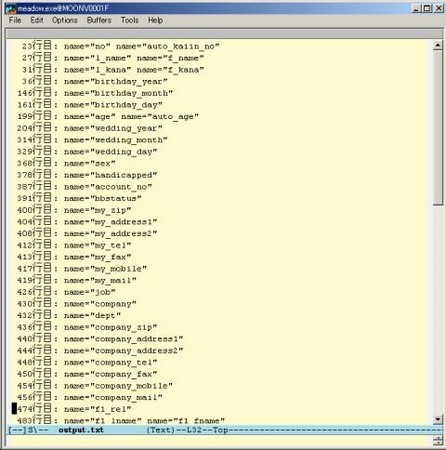Click the name="bbstatus" line
The height and width of the screenshot is (450, 446).
coord(79,198)
